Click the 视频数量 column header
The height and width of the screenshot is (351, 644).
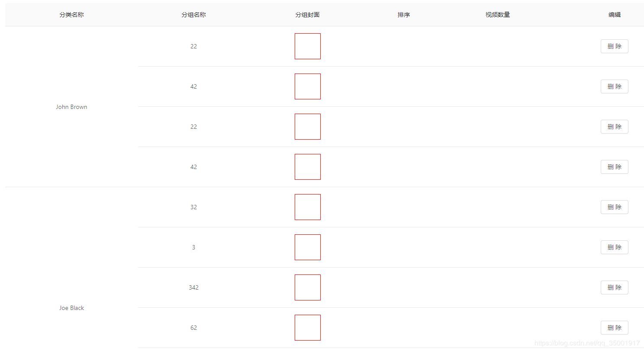497,15
